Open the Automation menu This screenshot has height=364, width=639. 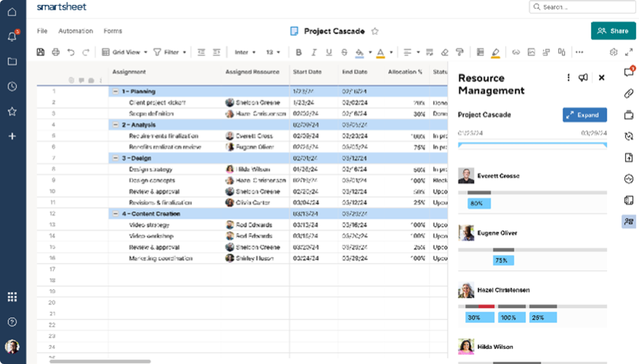pyautogui.click(x=75, y=31)
